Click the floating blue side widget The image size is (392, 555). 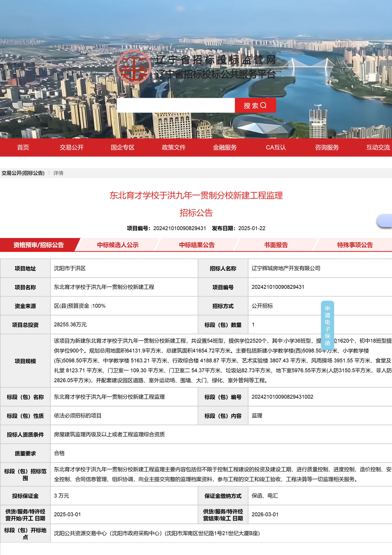click(x=385, y=221)
